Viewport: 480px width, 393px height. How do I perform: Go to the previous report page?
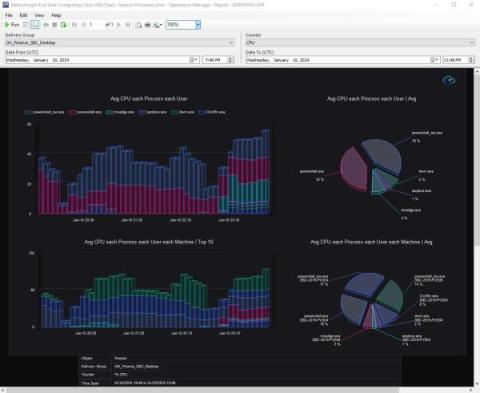(83, 25)
